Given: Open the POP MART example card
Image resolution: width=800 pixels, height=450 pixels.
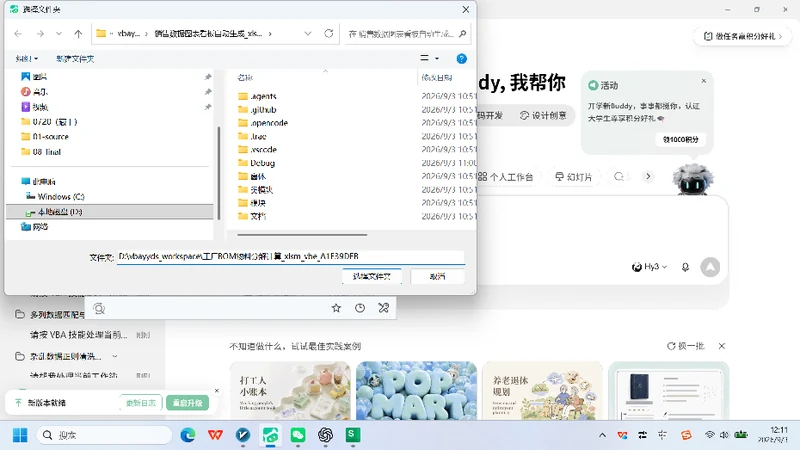Looking at the screenshot, I should [416, 390].
